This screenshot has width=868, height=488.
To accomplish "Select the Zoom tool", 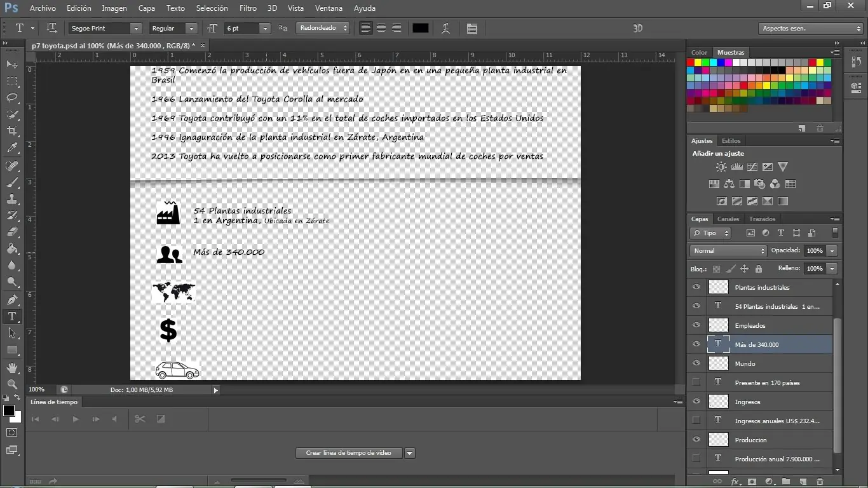I will tap(12, 384).
